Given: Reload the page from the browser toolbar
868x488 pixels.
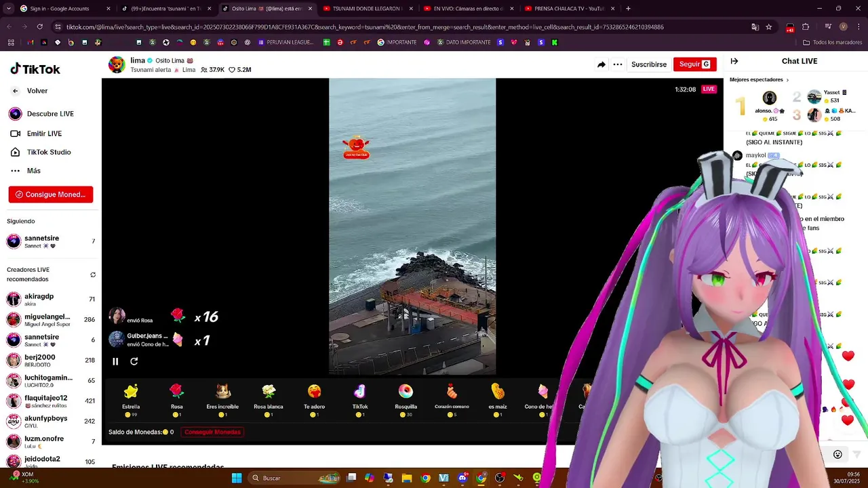Looking at the screenshot, I should coord(40,27).
